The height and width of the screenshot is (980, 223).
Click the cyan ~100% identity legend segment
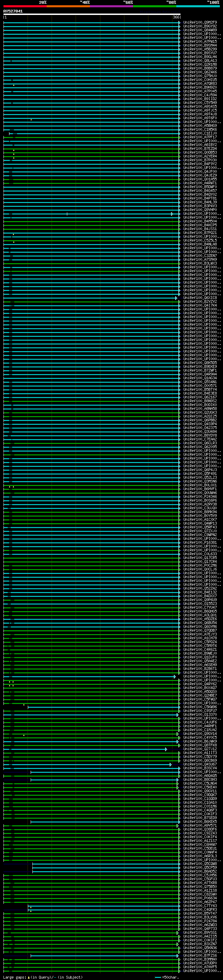(x=198, y=6)
